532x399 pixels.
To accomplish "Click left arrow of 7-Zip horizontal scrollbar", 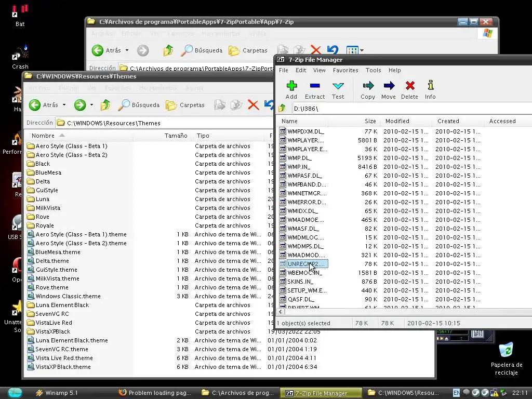I will tap(280, 312).
